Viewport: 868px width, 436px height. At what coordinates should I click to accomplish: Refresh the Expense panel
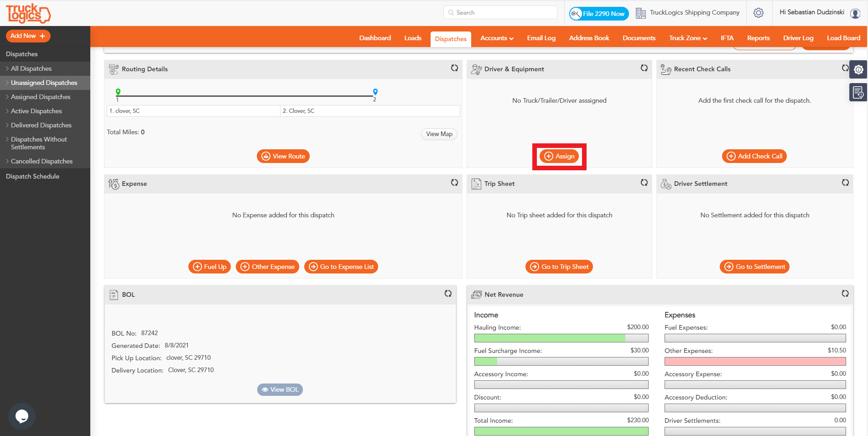tap(455, 183)
